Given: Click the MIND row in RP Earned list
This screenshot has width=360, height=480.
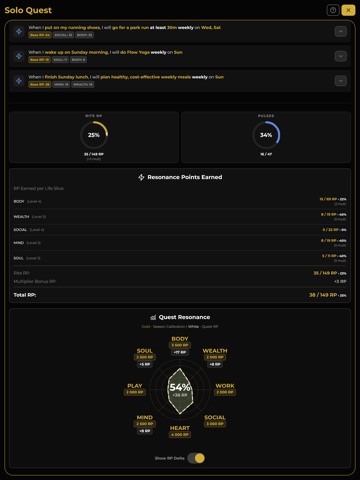Looking at the screenshot, I should pos(180,243).
